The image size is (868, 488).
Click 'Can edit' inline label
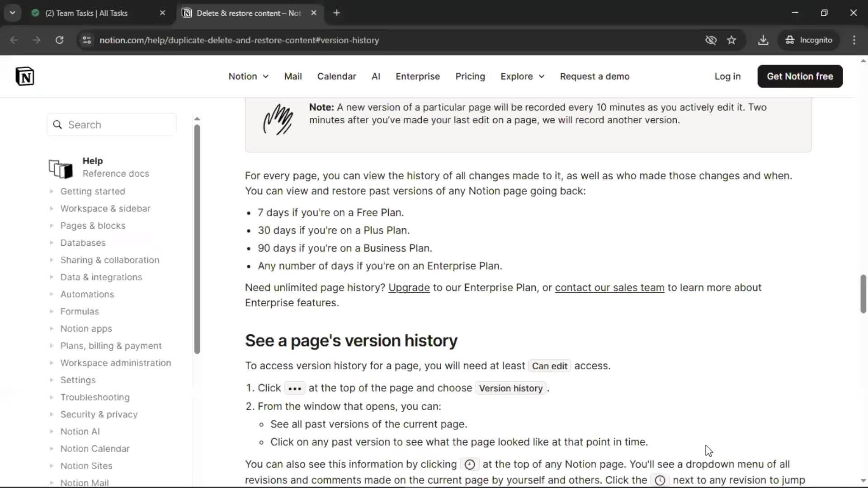tap(549, 366)
